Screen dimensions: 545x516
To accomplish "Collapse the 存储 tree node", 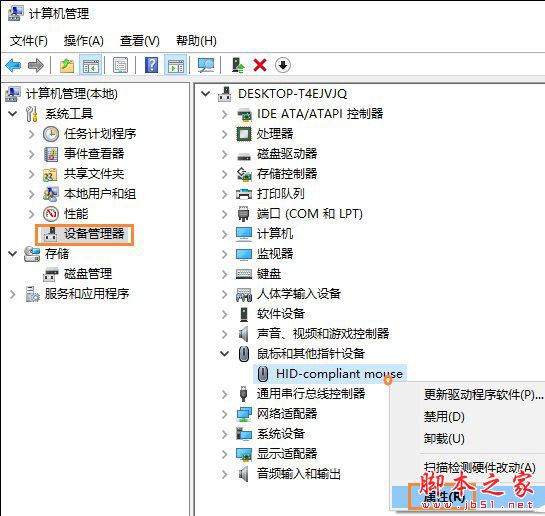I will click(13, 254).
